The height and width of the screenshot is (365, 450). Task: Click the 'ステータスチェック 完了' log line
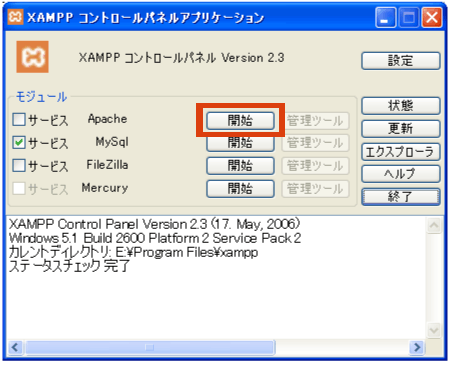click(69, 266)
